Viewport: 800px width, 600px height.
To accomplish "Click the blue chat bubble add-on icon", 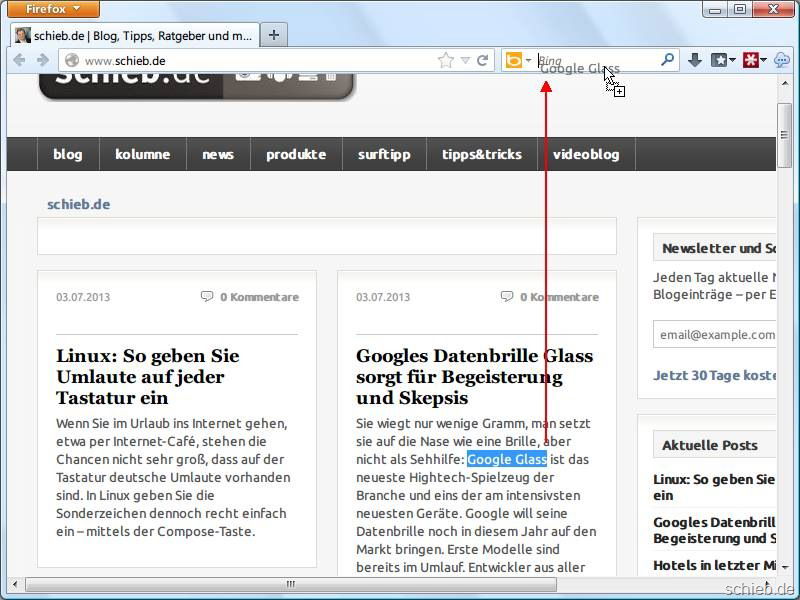I will tap(782, 60).
